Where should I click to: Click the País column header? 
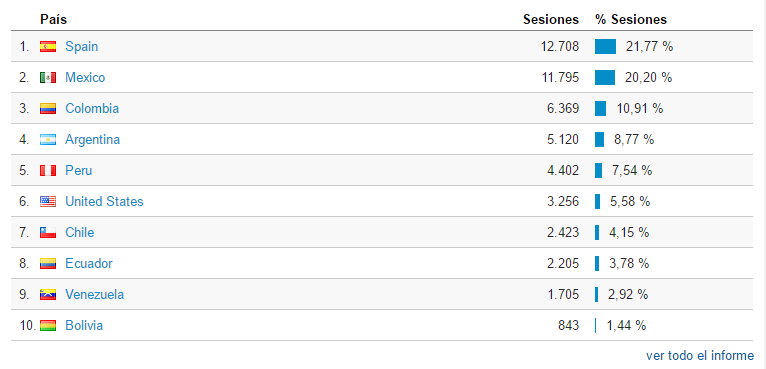tap(54, 20)
